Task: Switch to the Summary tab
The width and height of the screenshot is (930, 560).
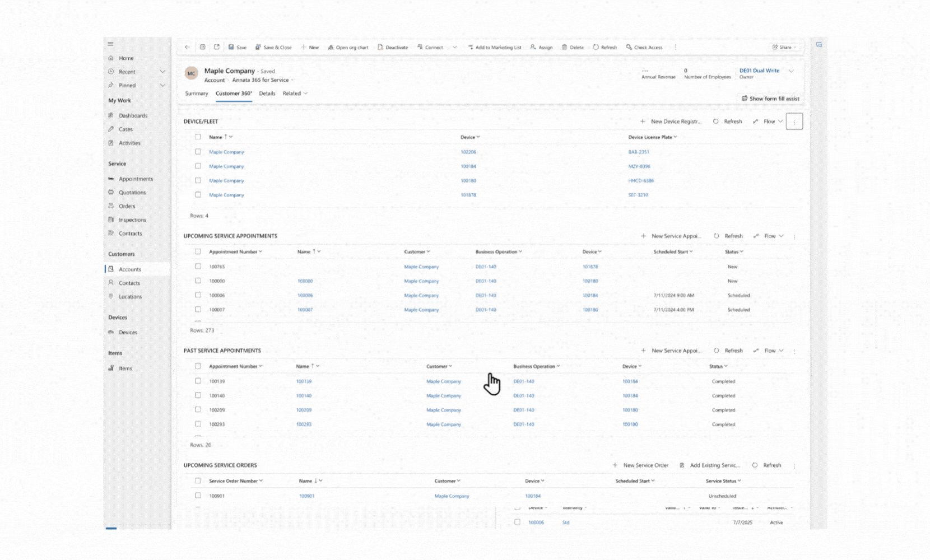Action: pos(197,94)
